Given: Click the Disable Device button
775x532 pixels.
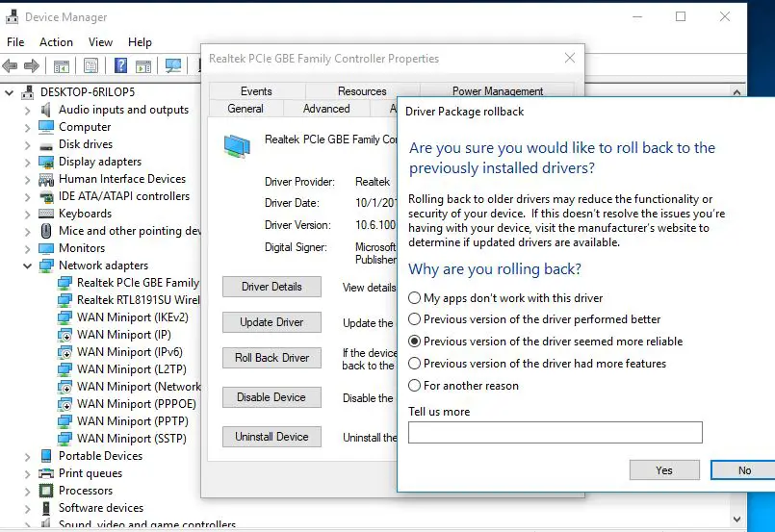Looking at the screenshot, I should 271,397.
